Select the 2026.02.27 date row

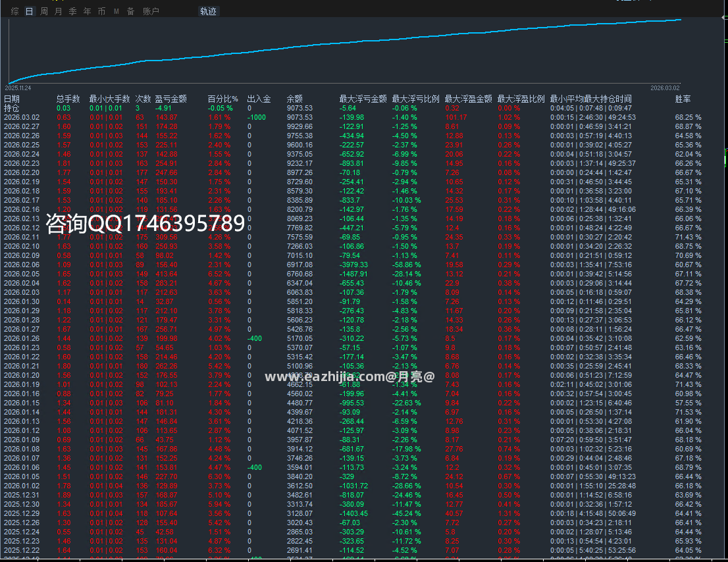22,127
